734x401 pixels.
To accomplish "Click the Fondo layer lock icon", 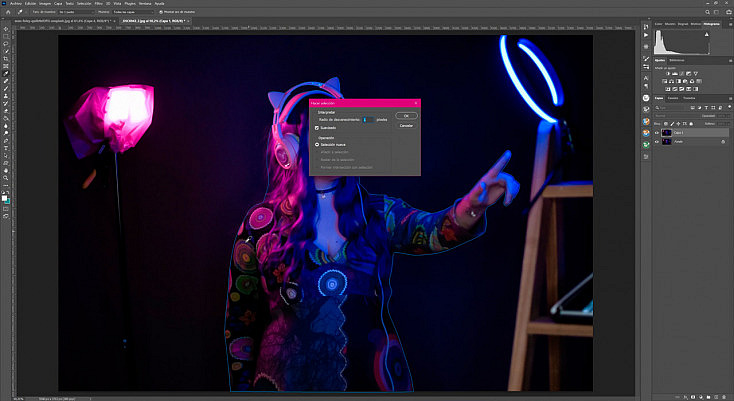I will 723,142.
